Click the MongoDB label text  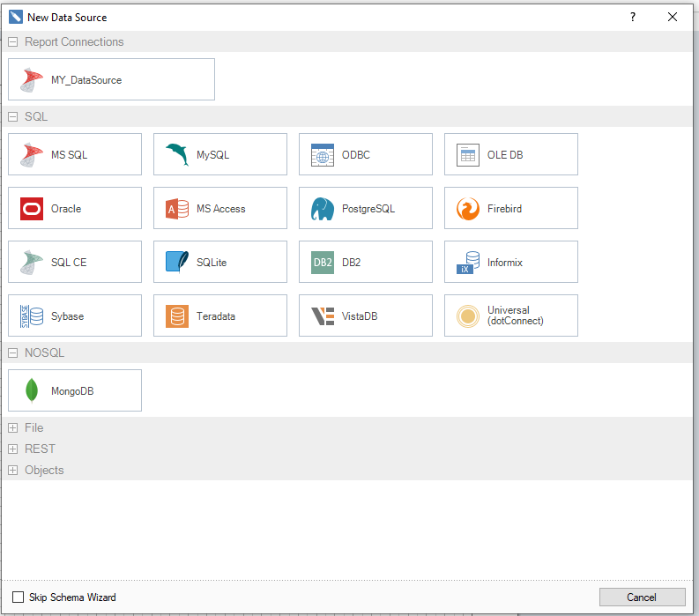click(x=72, y=391)
